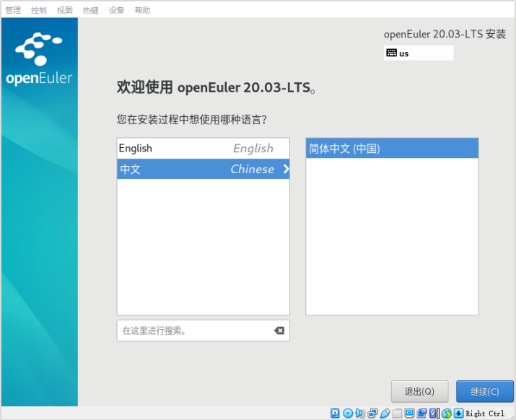Expand the Chinese row chevron arrow

[x=286, y=169]
